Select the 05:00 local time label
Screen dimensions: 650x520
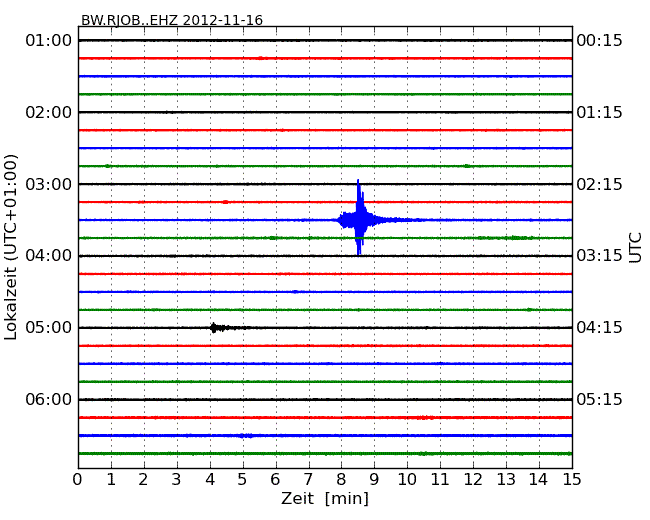tap(49, 328)
